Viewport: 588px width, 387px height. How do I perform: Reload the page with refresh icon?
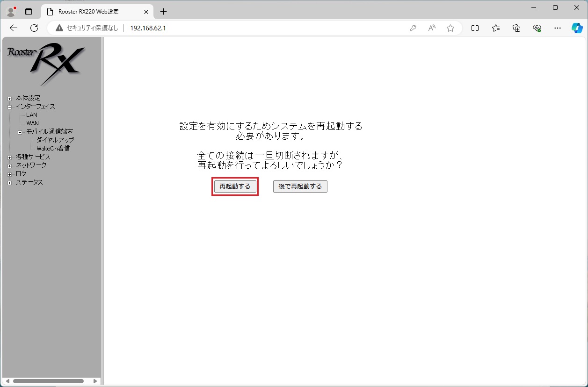34,28
